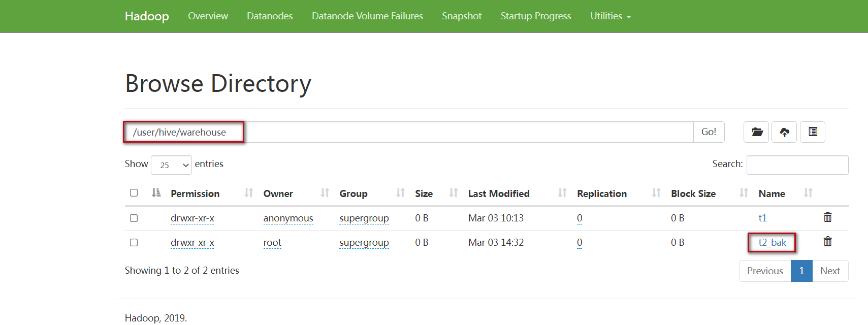Focus the Search input field
868x325 pixels.
point(797,165)
